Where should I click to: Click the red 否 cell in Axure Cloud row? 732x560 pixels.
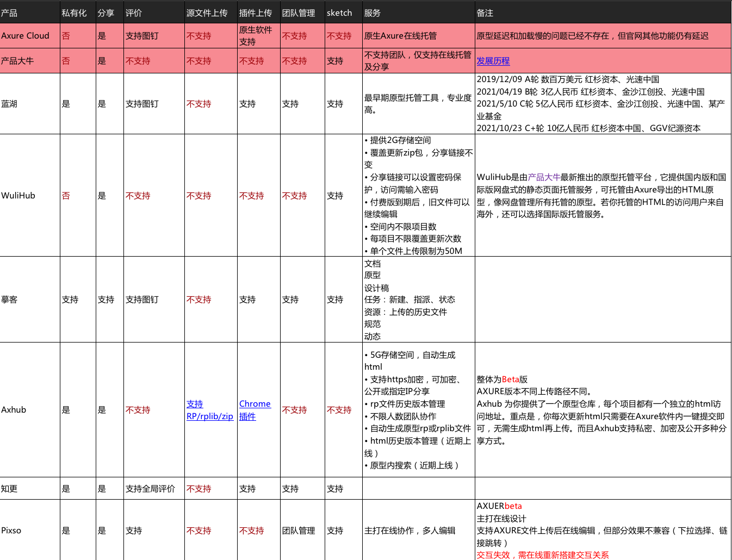78,36
